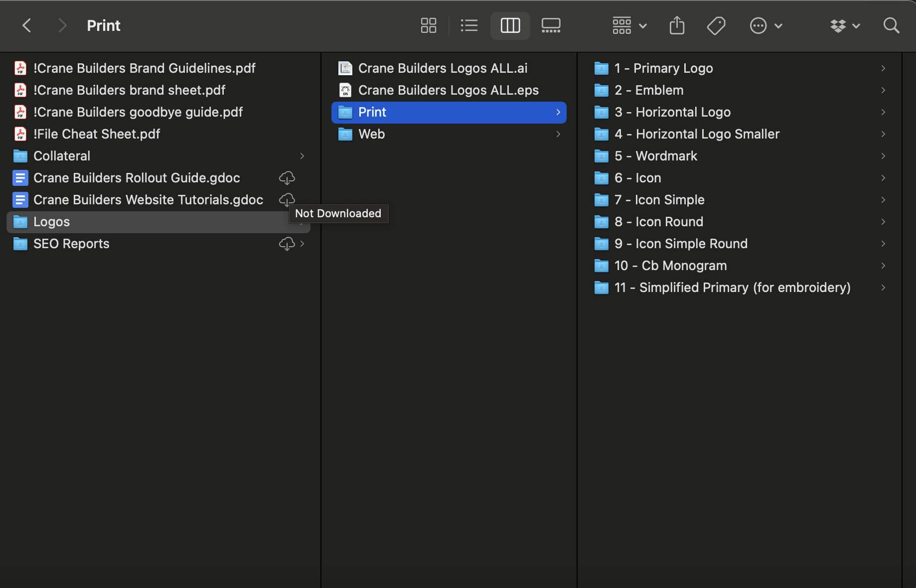
Task: Select Crane Builders Logos ALL.eps
Action: 449,90
